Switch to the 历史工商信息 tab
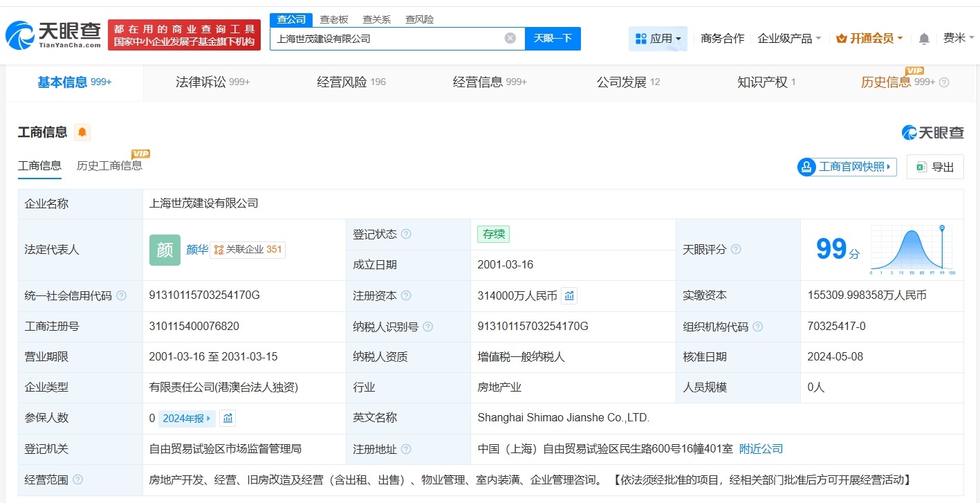 [111, 166]
